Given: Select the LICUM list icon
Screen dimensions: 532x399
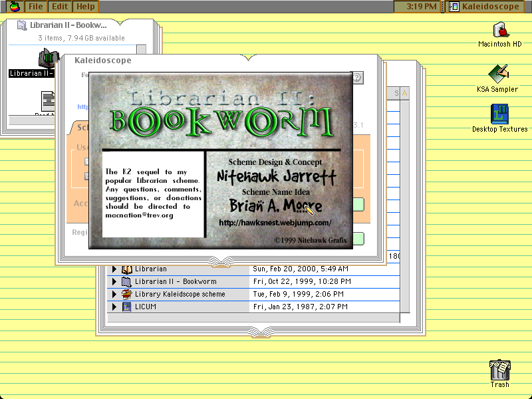Looking at the screenshot, I should point(126,307).
